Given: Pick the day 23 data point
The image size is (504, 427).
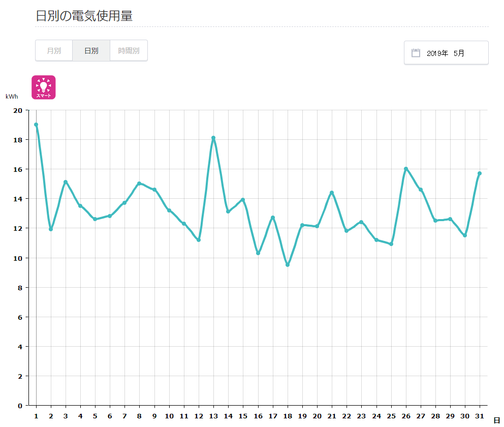Looking at the screenshot, I should [361, 222].
